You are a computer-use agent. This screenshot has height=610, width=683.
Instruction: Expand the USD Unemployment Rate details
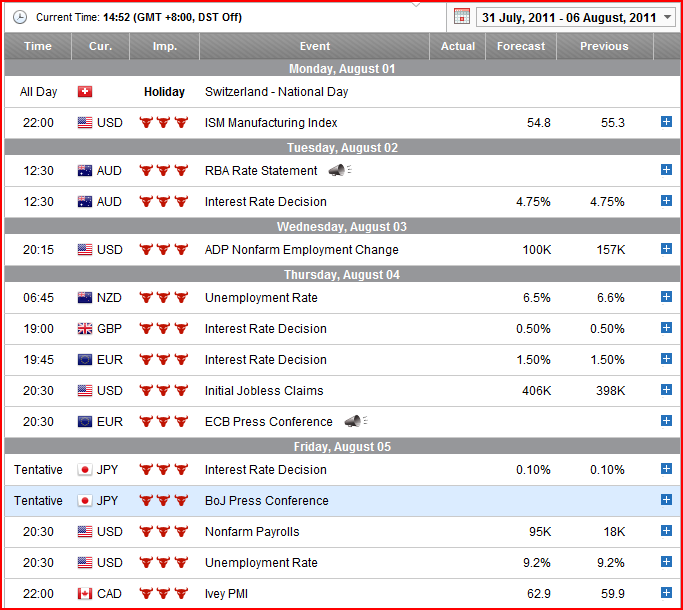666,562
